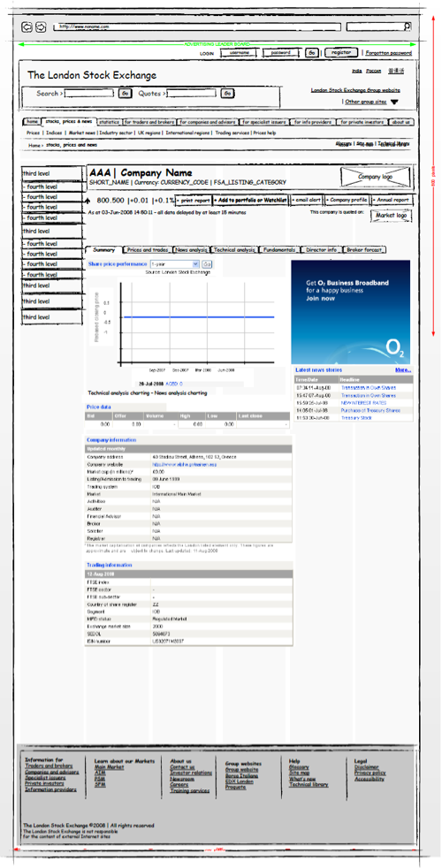Click the browser URL address bar

click(197, 27)
